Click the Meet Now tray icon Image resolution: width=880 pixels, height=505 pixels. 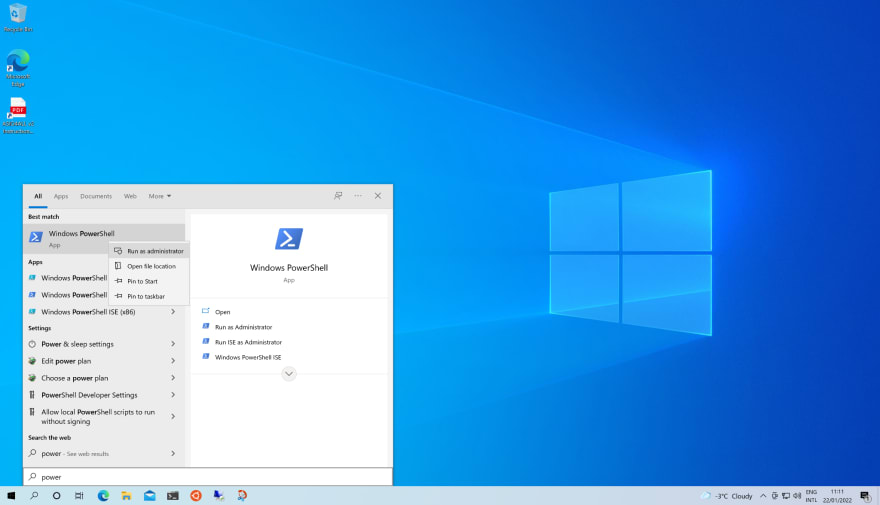(x=774, y=496)
